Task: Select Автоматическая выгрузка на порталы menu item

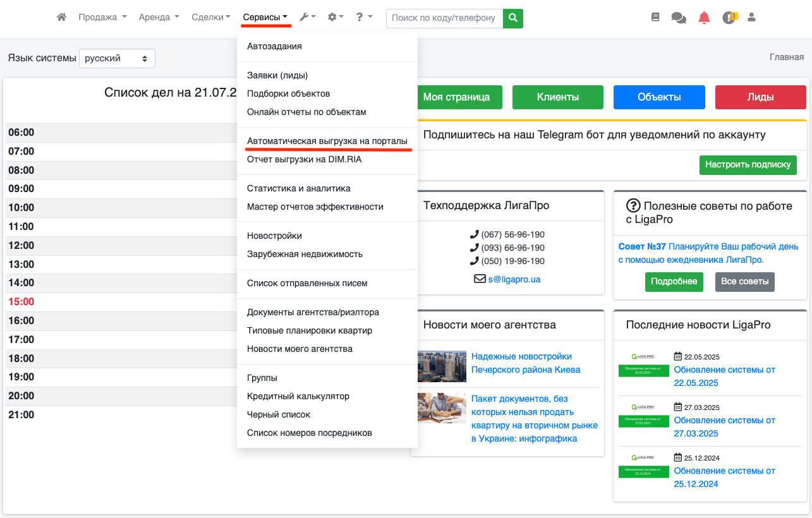Action: click(327, 142)
